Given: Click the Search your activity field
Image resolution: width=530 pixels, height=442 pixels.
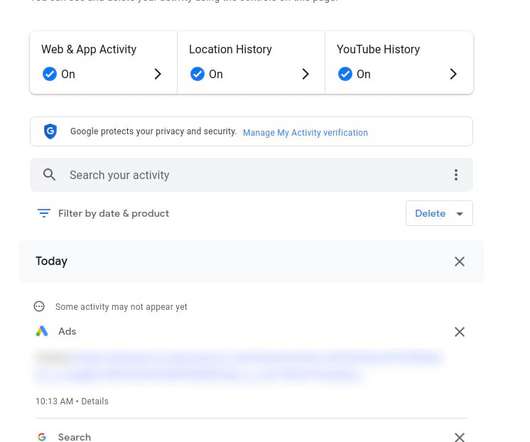Looking at the screenshot, I should 251,175.
